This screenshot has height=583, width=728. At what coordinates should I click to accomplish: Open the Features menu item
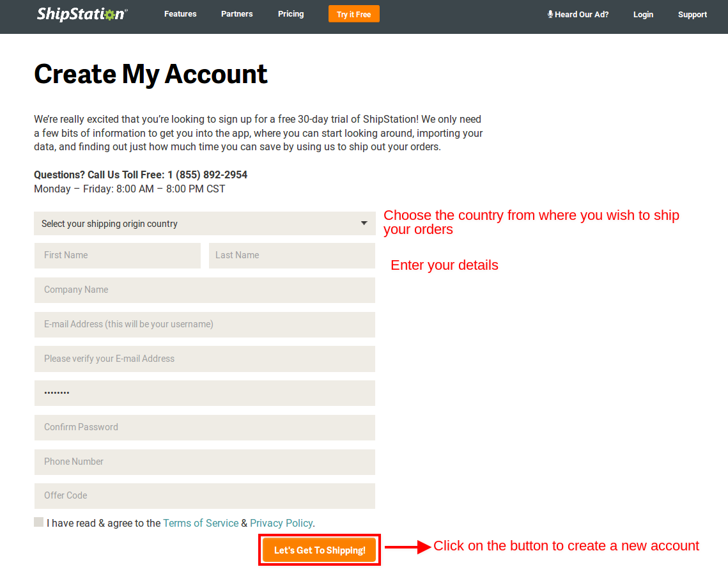[180, 14]
